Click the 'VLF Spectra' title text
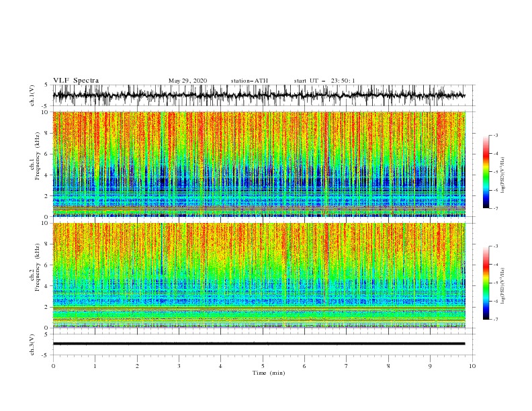The height and width of the screenshot is (411, 532). click(76, 81)
